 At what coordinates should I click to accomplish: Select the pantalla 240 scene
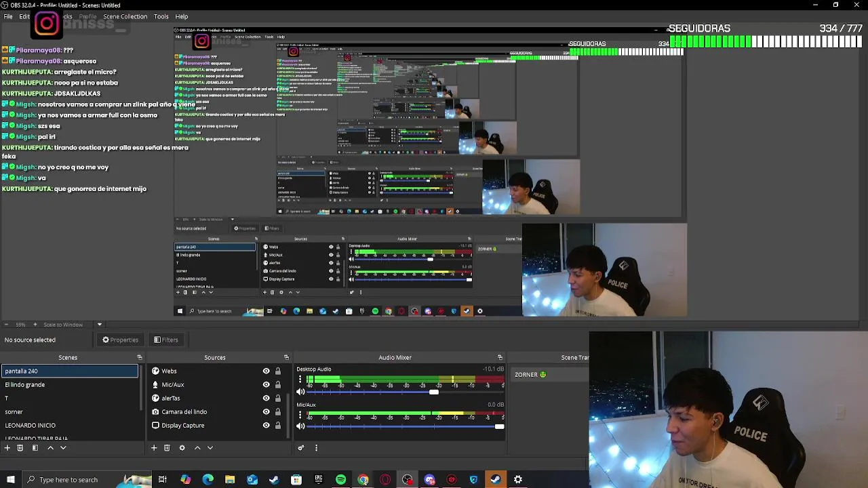(x=70, y=371)
